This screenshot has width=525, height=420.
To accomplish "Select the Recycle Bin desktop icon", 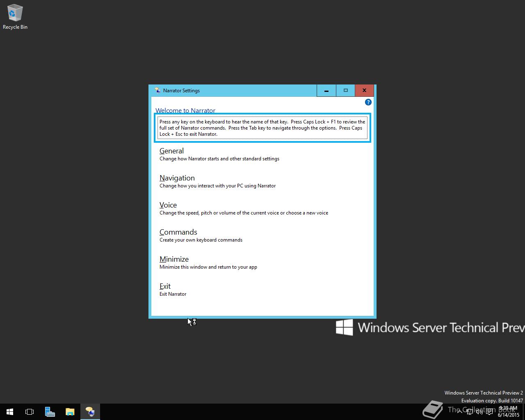I will point(15,17).
